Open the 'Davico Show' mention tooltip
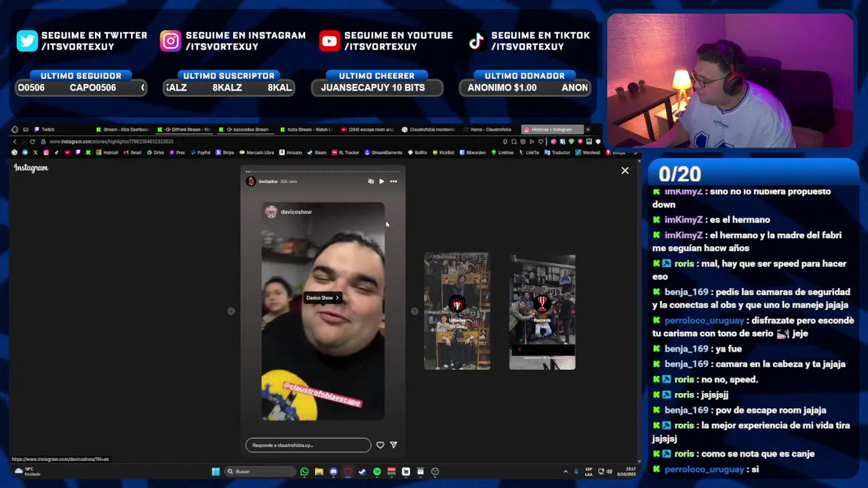 [322, 298]
